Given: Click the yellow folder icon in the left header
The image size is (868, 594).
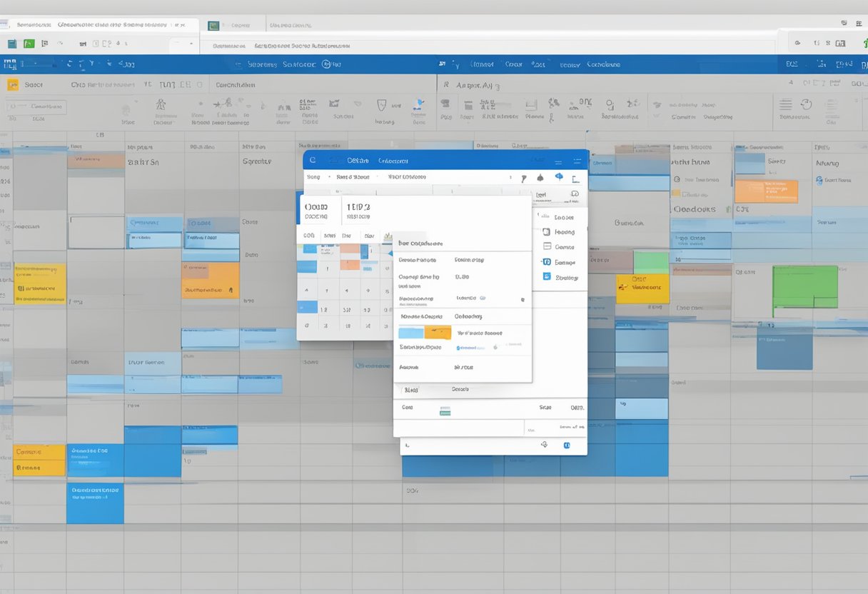Looking at the screenshot, I should click(x=12, y=85).
